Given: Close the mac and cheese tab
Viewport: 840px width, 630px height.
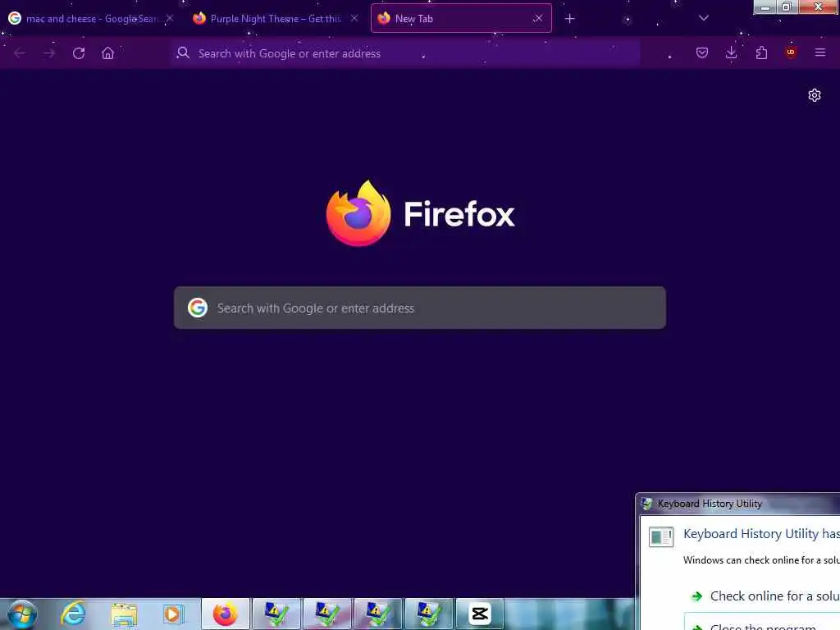Looking at the screenshot, I should (170, 18).
